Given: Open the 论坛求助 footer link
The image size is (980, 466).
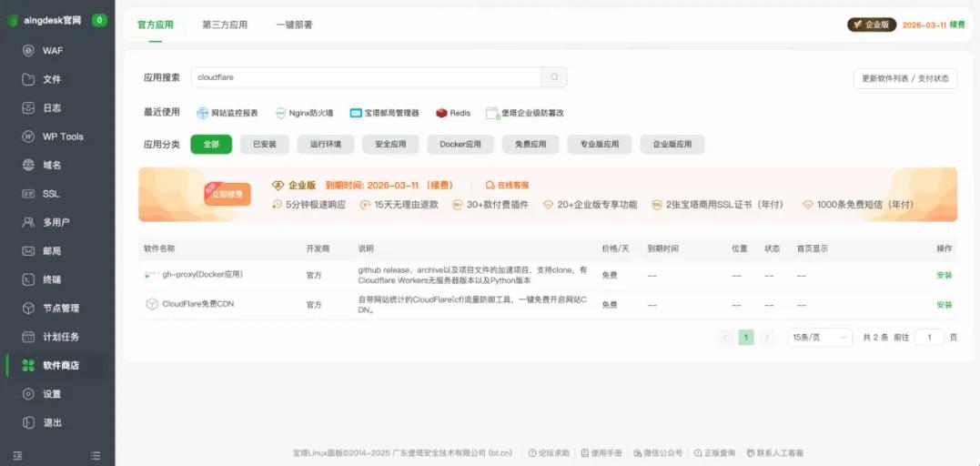Looking at the screenshot, I should coord(549,453).
